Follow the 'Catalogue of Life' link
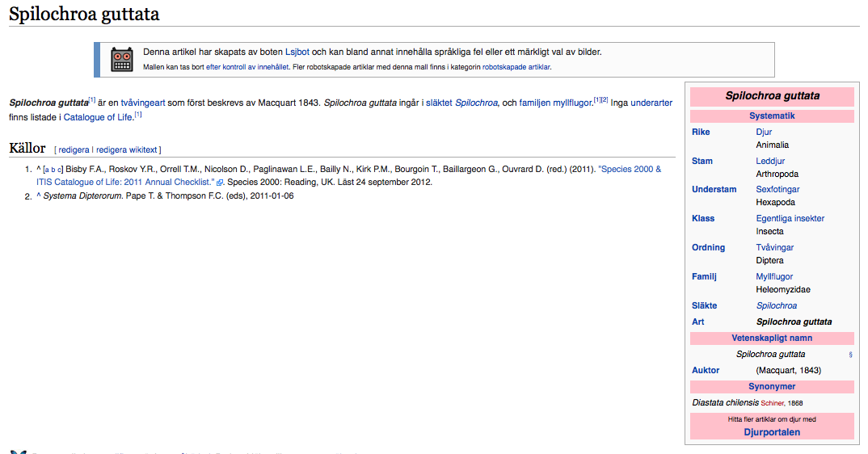The width and height of the screenshot is (868, 454). pos(98,116)
